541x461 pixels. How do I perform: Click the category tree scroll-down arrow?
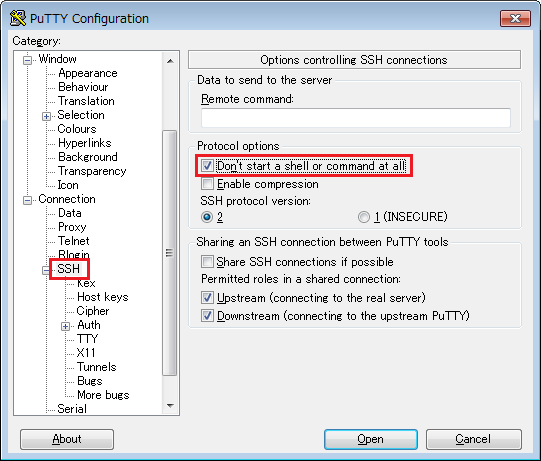170,405
